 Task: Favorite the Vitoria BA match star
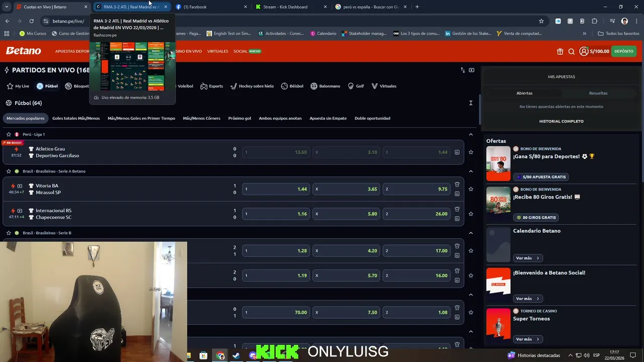coord(471,189)
